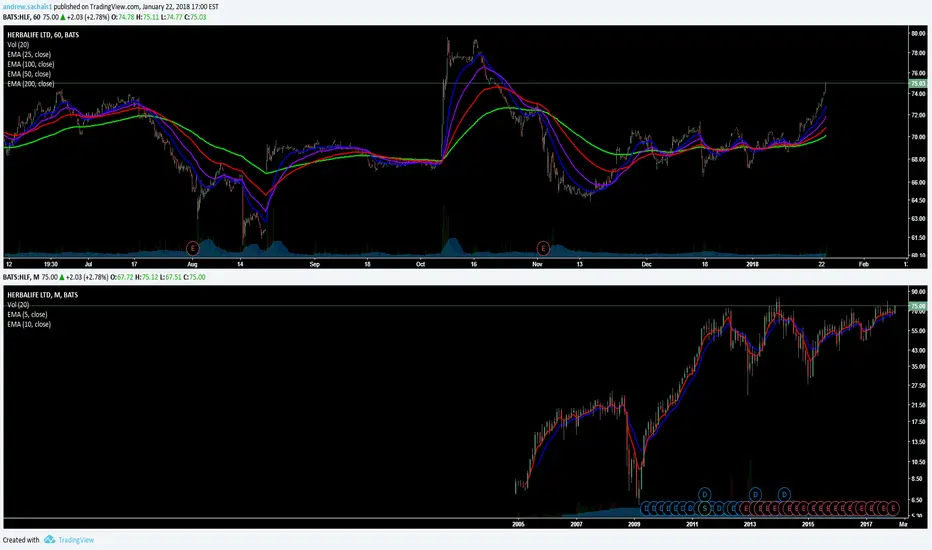The image size is (932, 550).
Task: Click the Sep label on time axis
Action: pyautogui.click(x=314, y=264)
